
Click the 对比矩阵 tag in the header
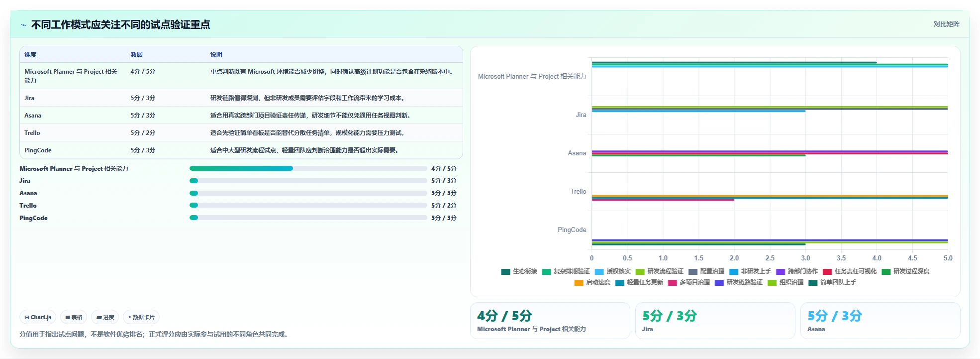(946, 24)
